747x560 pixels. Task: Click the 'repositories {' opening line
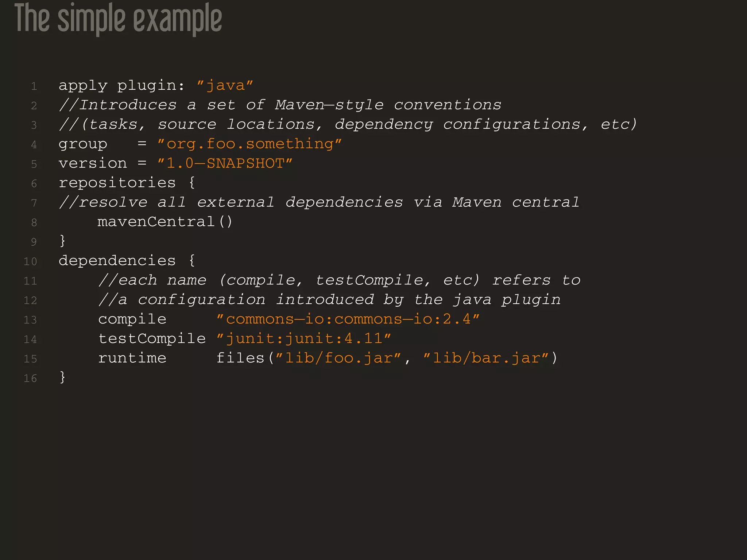pyautogui.click(x=127, y=183)
